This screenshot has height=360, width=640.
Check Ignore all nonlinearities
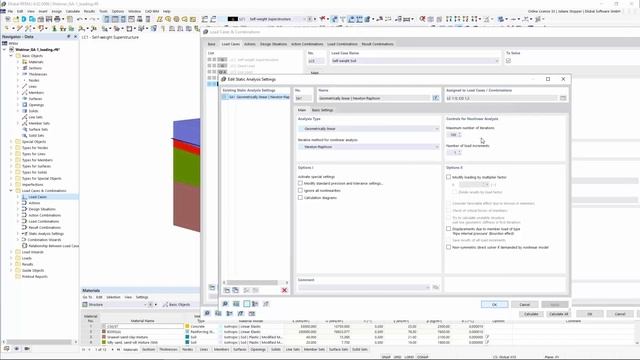click(300, 190)
